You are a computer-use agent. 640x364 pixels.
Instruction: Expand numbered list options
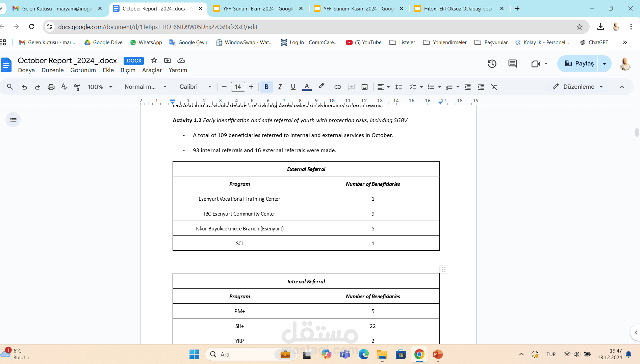pos(458,87)
